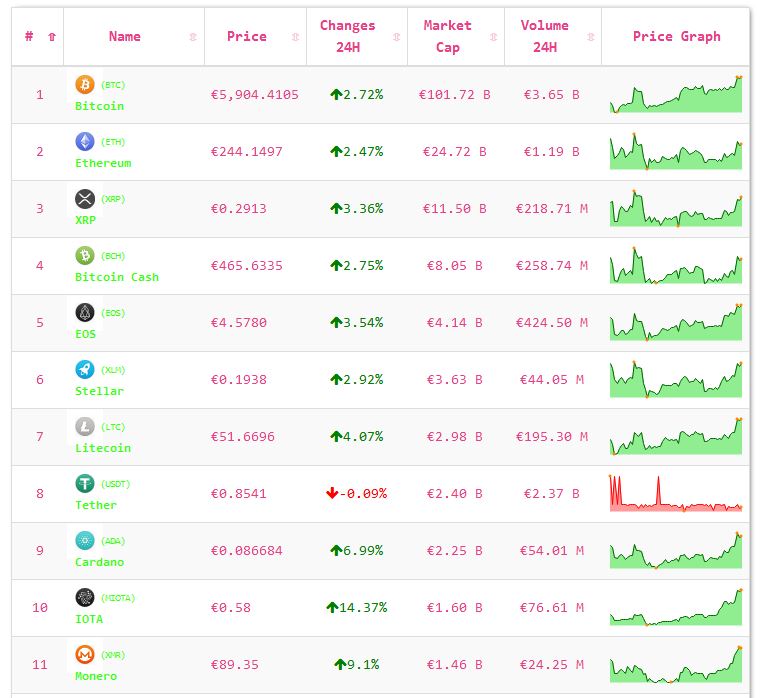
Task: Select the Volume 24H column header
Action: [544, 37]
